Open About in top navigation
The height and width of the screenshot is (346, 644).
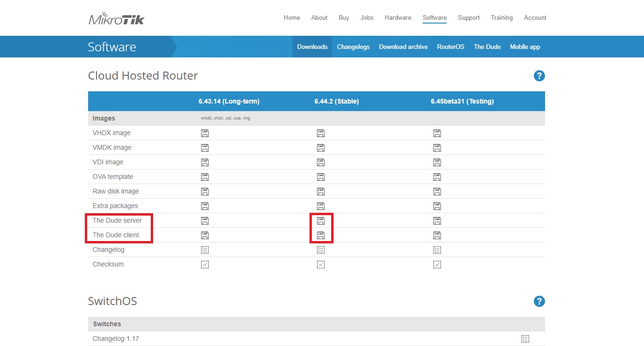coord(319,17)
